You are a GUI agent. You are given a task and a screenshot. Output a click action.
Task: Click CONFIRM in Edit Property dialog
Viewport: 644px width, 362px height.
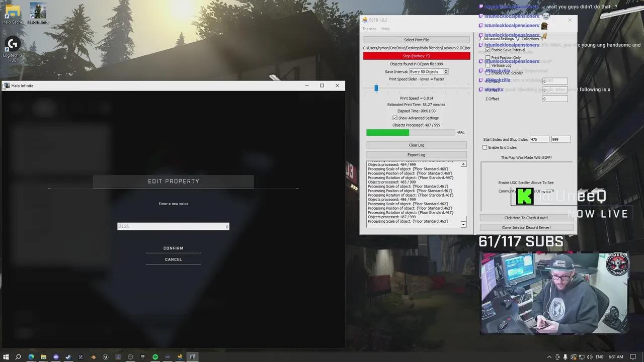(173, 248)
